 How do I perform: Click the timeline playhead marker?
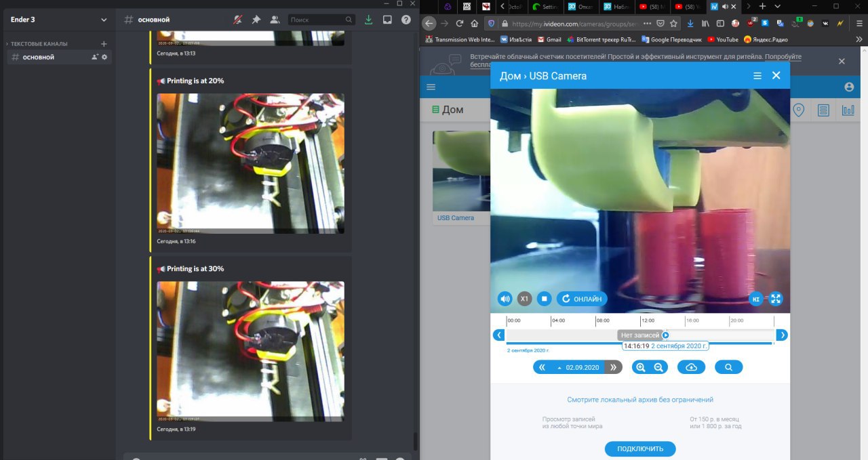[x=665, y=335]
